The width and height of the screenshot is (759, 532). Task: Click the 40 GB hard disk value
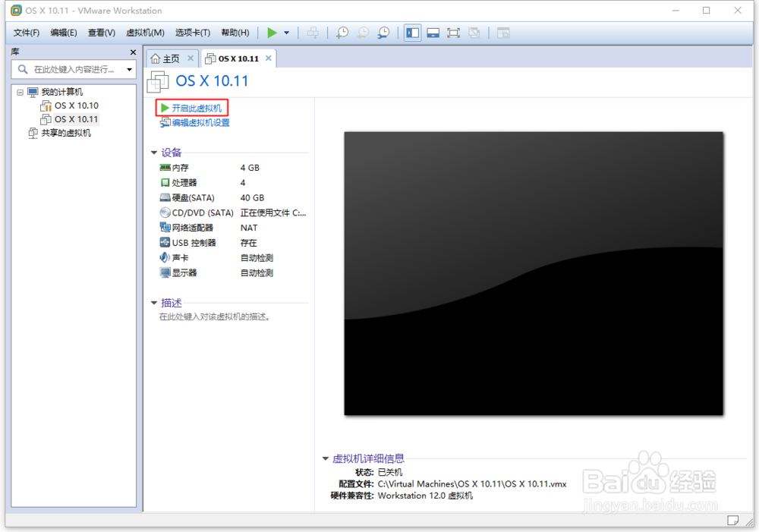tap(252, 197)
